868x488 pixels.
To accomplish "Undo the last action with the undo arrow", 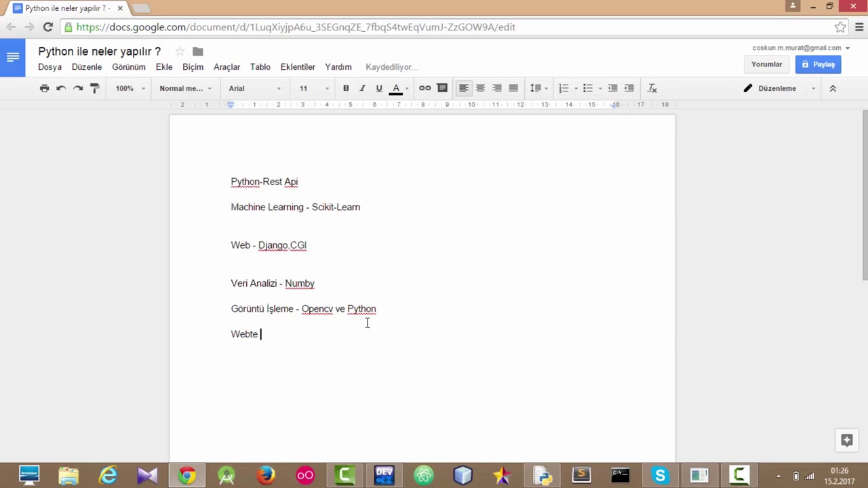I will click(x=61, y=88).
